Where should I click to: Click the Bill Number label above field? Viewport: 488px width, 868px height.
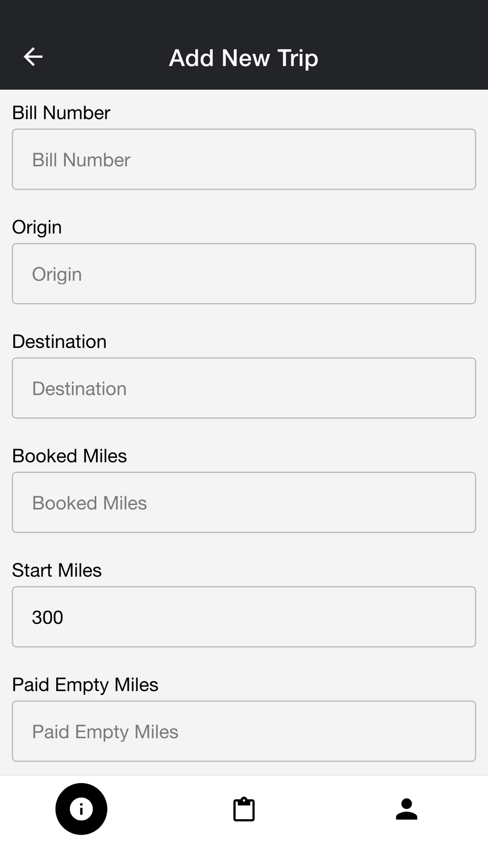coord(61,113)
